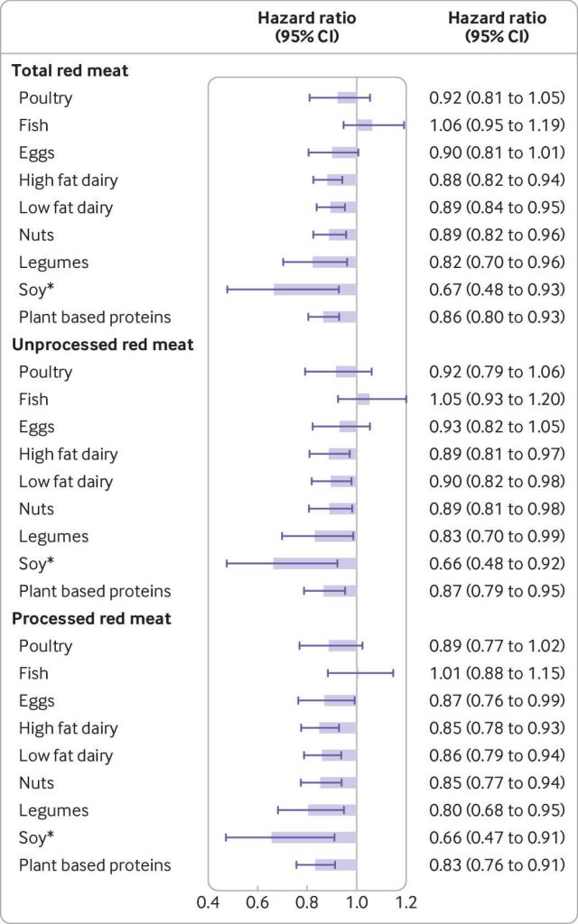Click the 1.2 x-axis tick label
This screenshot has height=924, width=578.
coord(406,901)
